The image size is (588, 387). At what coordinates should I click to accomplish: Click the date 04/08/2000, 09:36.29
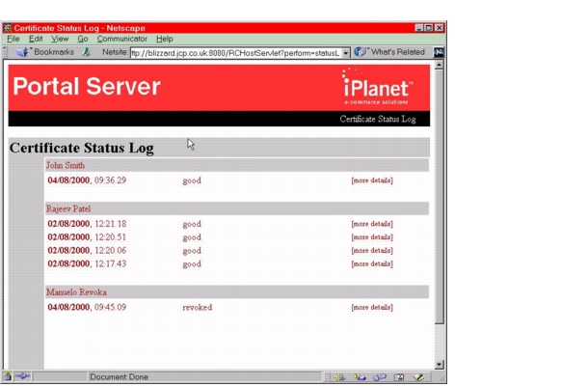87,180
